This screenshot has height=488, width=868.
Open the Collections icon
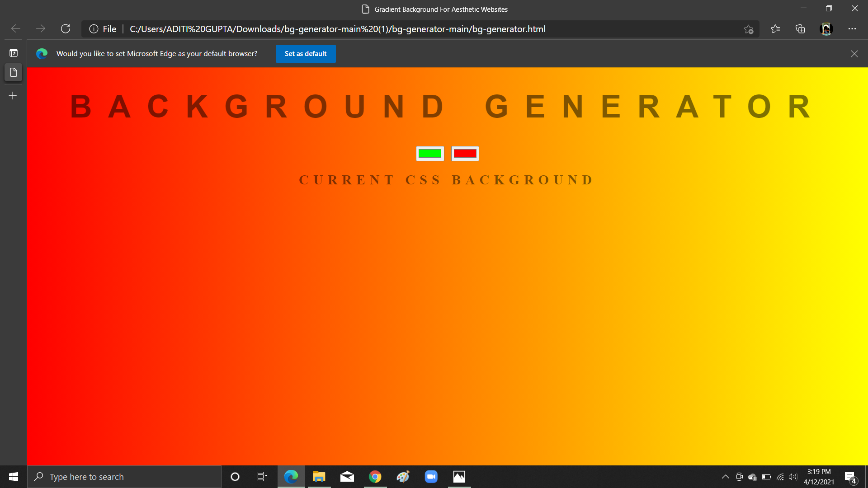click(x=800, y=28)
